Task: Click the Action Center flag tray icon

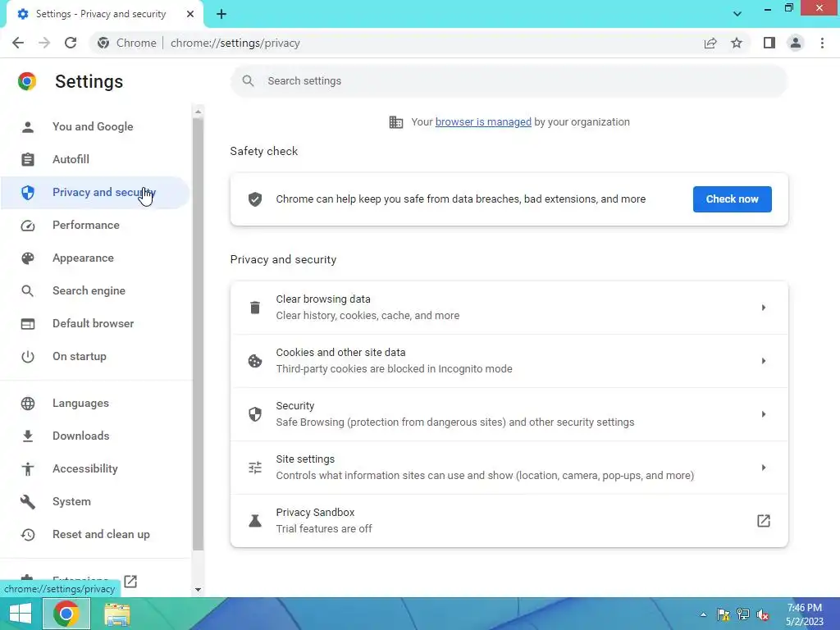Action: click(724, 614)
